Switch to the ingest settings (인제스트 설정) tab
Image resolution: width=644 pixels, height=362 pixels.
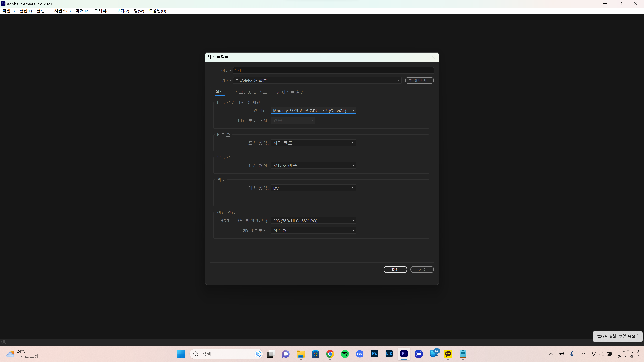[290, 92]
